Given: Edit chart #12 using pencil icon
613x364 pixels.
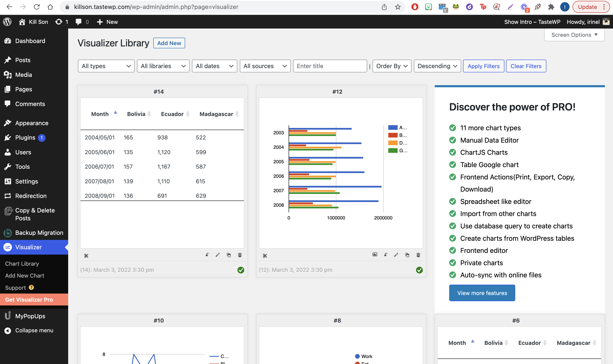Looking at the screenshot, I should [396, 255].
